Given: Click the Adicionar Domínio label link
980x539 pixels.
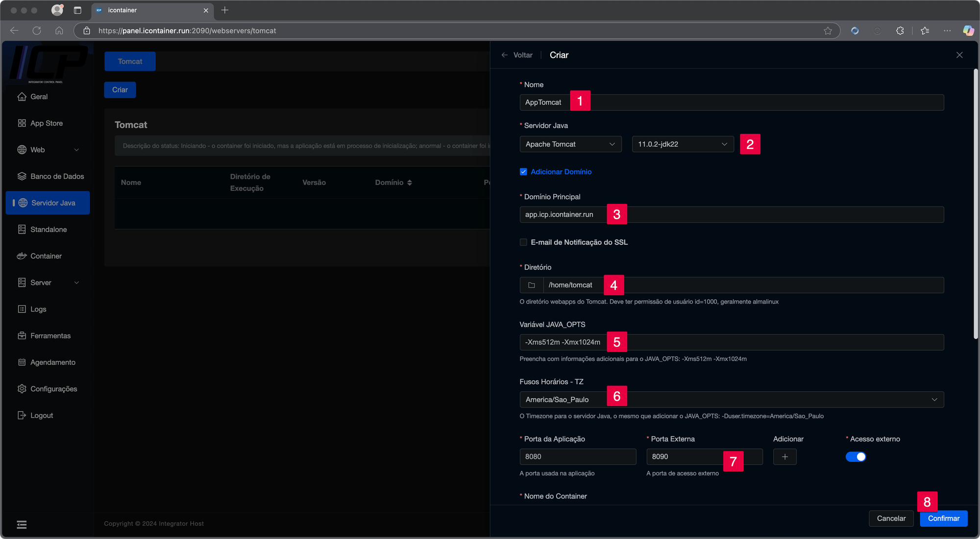Looking at the screenshot, I should pyautogui.click(x=561, y=172).
